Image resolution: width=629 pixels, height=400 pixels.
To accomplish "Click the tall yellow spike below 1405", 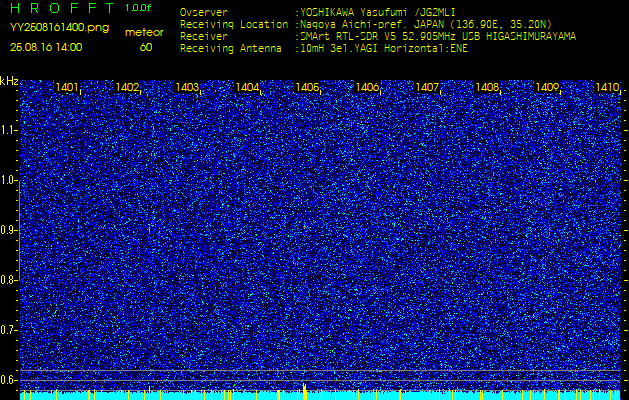I will 304,392.
